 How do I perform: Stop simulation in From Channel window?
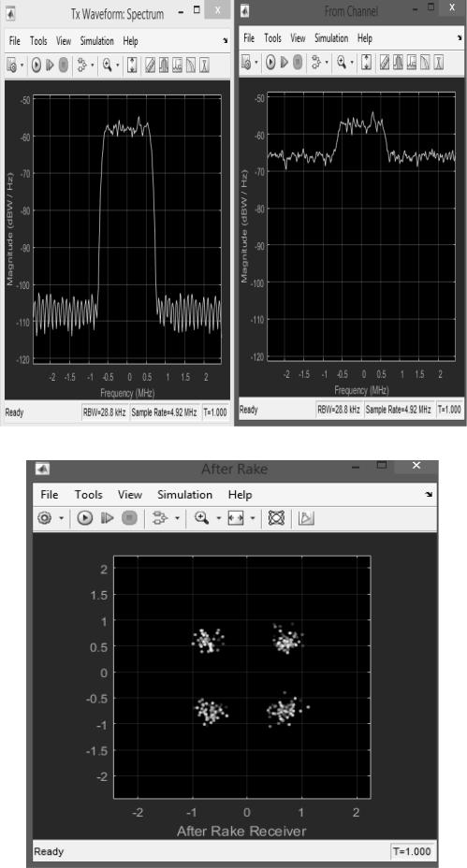coord(298,62)
